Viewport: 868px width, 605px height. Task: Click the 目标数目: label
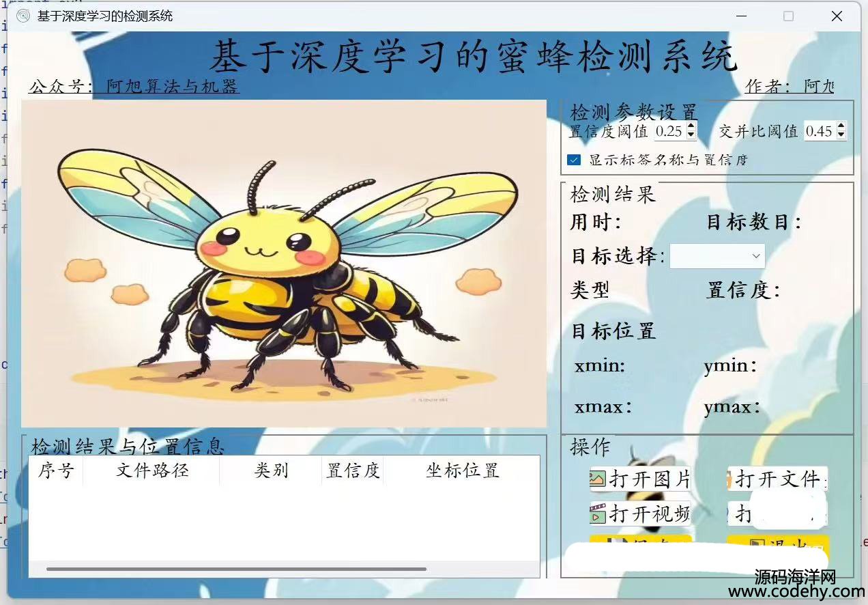(x=753, y=222)
